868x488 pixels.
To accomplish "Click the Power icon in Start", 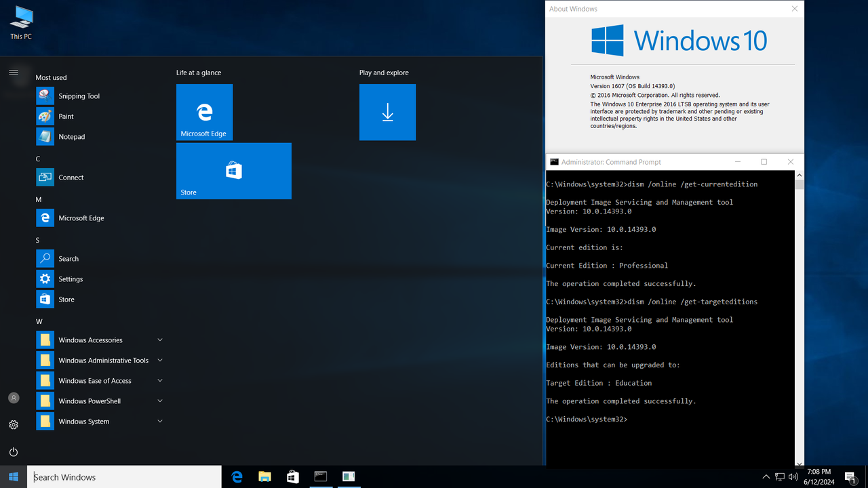I will pos(14,452).
